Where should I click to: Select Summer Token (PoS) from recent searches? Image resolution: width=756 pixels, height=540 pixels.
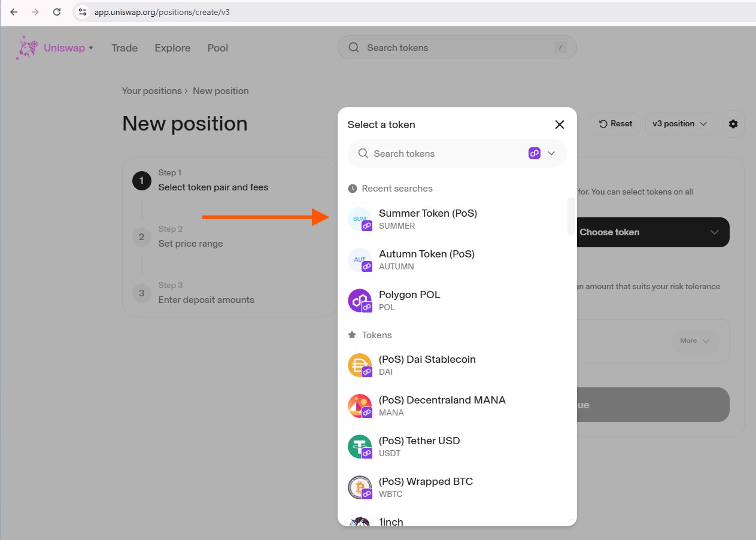[427, 219]
